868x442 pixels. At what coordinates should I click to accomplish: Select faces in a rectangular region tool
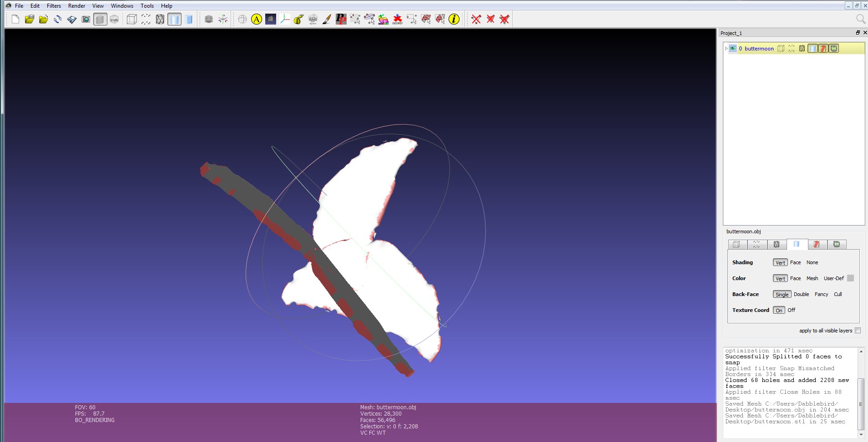coord(412,19)
